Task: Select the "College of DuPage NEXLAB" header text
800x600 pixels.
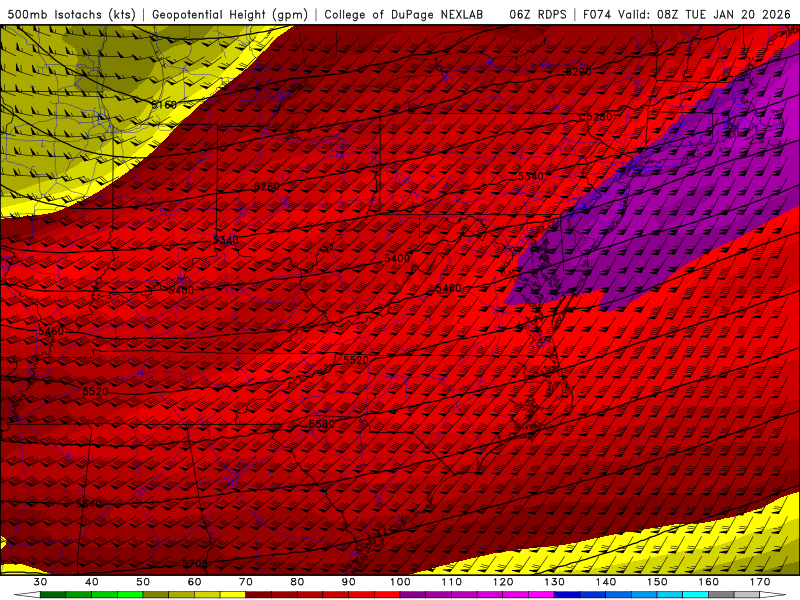Action: (404, 14)
